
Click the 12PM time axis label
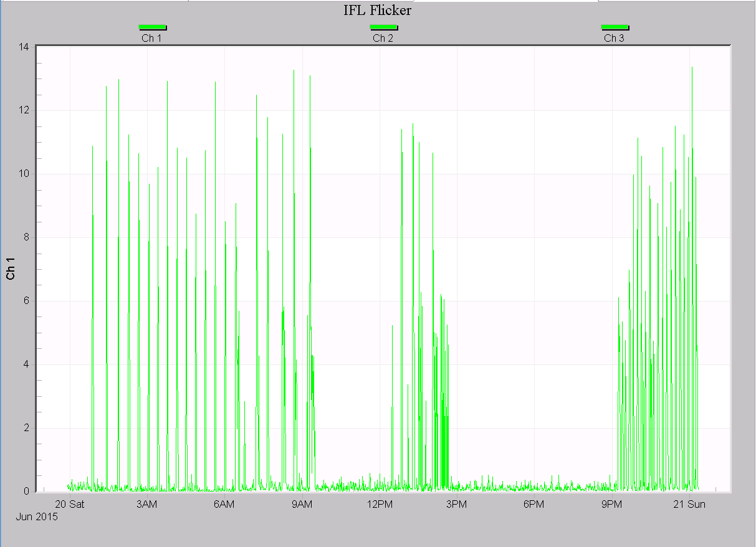click(x=379, y=504)
